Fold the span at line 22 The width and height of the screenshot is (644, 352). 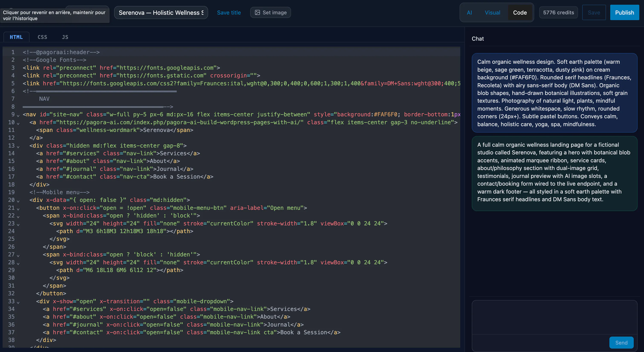(x=18, y=216)
